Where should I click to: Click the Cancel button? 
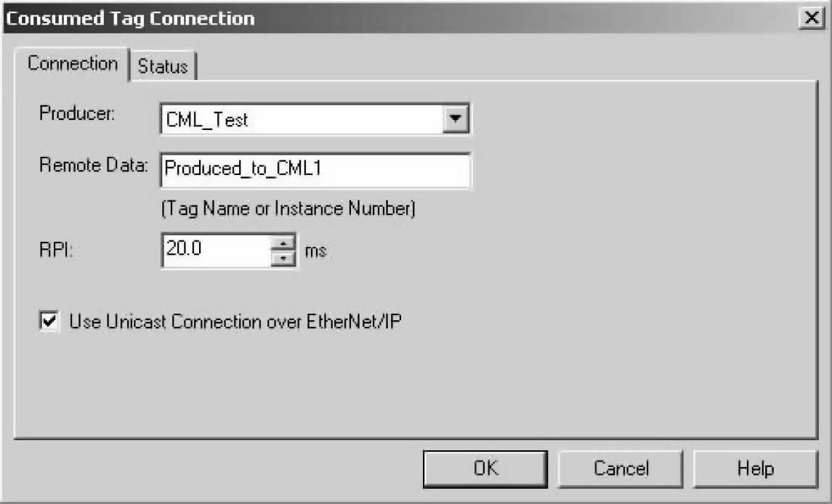621,468
